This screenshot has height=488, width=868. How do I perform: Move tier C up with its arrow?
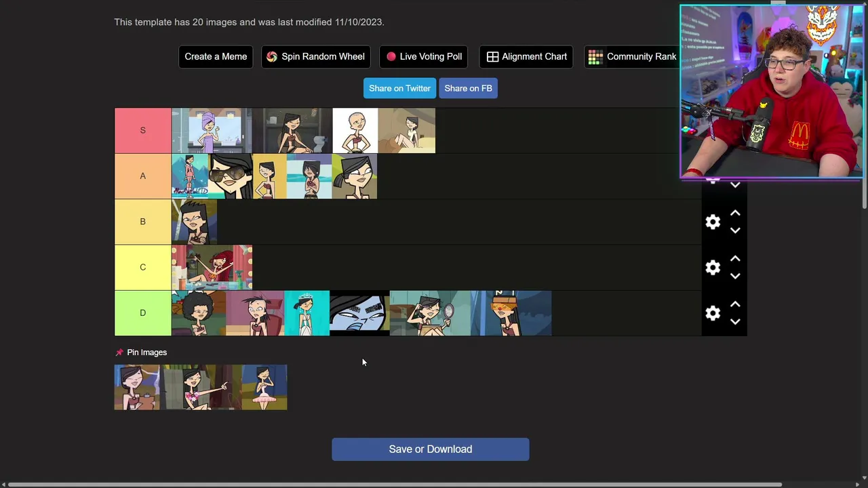coord(735,258)
